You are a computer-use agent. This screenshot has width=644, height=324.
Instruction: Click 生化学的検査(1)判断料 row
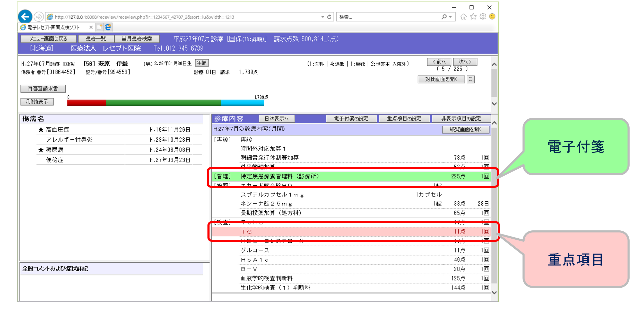(x=365, y=288)
